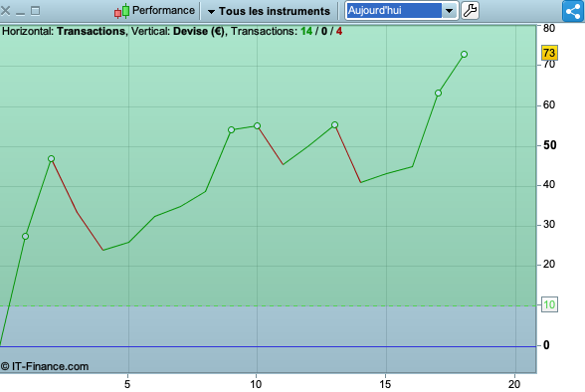Click the bold Transactions horizontal axis label

tap(91, 31)
